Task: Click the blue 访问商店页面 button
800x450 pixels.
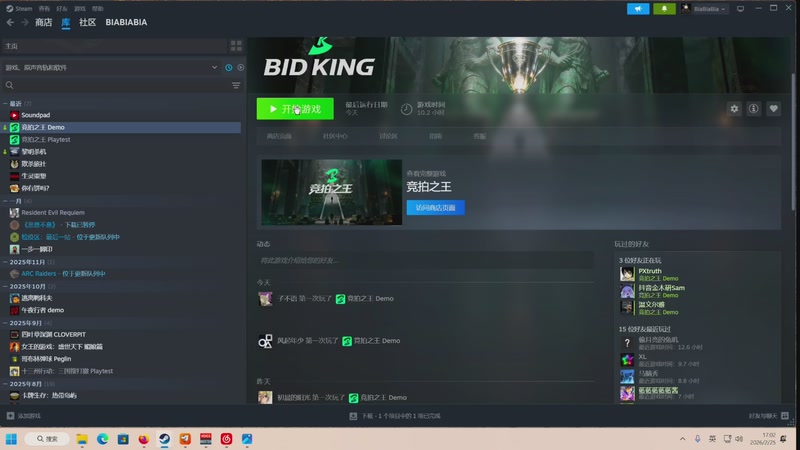Action: pos(435,208)
